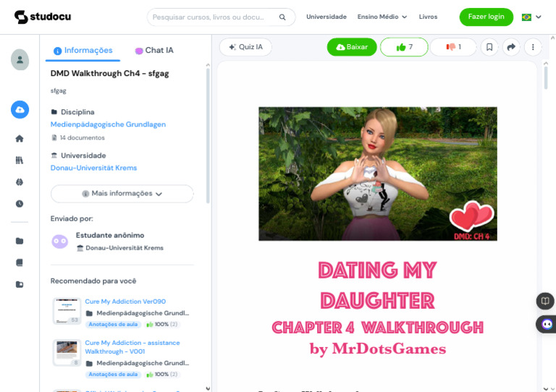Open the Universidade nav item
The image size is (556, 392).
coord(327,17)
